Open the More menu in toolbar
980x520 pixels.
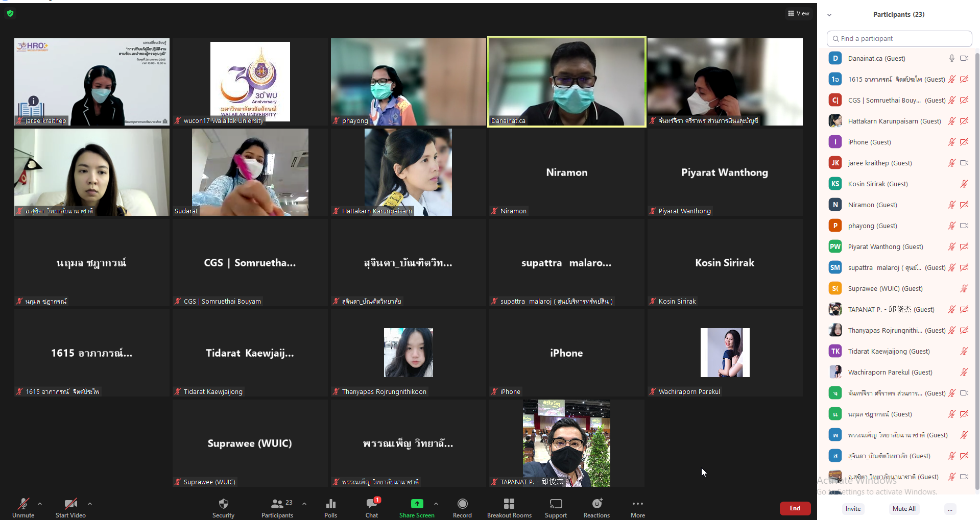[x=637, y=504]
